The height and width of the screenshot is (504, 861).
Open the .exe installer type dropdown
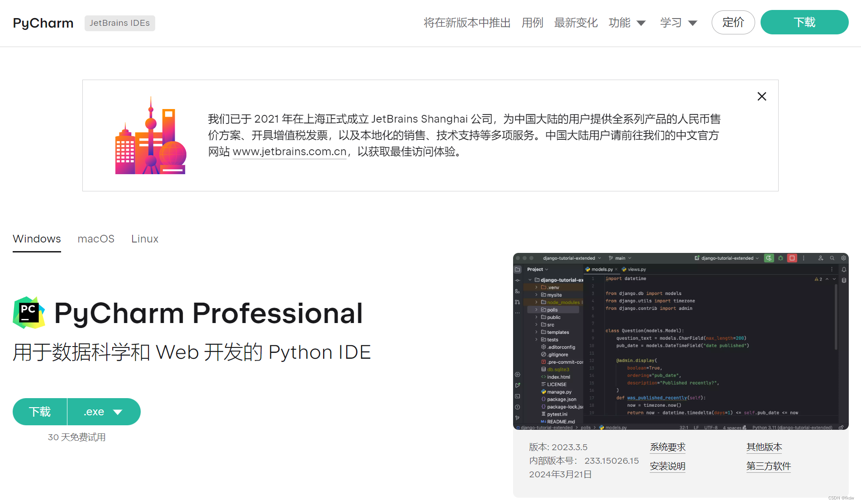click(x=104, y=412)
